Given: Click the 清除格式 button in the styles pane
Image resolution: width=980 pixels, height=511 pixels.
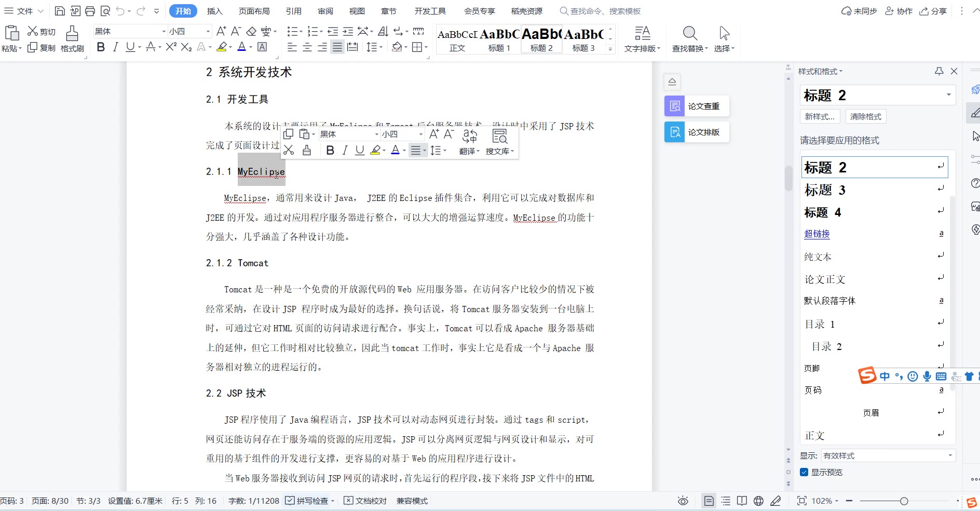Looking at the screenshot, I should 865,116.
